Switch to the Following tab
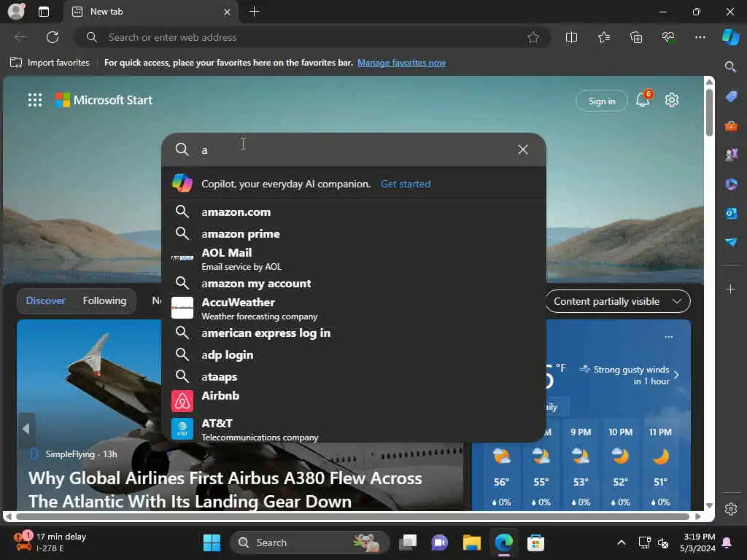This screenshot has width=747, height=560. (105, 300)
